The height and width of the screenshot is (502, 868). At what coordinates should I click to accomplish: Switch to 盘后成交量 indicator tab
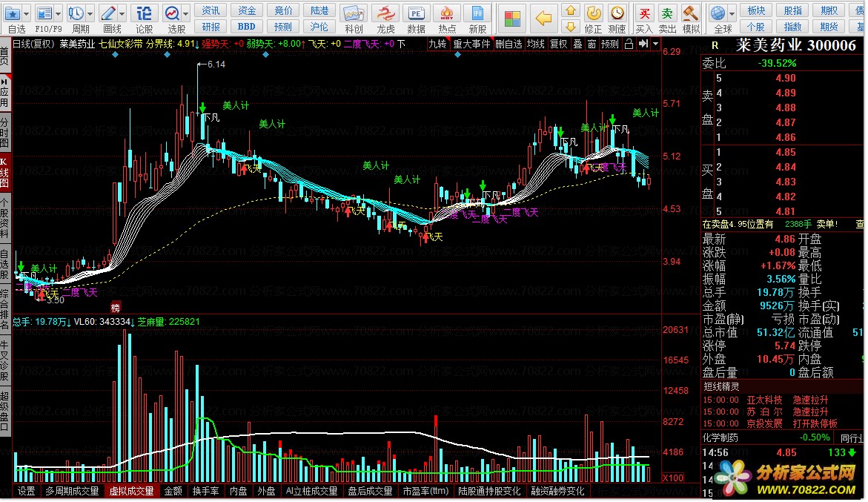[x=370, y=491]
